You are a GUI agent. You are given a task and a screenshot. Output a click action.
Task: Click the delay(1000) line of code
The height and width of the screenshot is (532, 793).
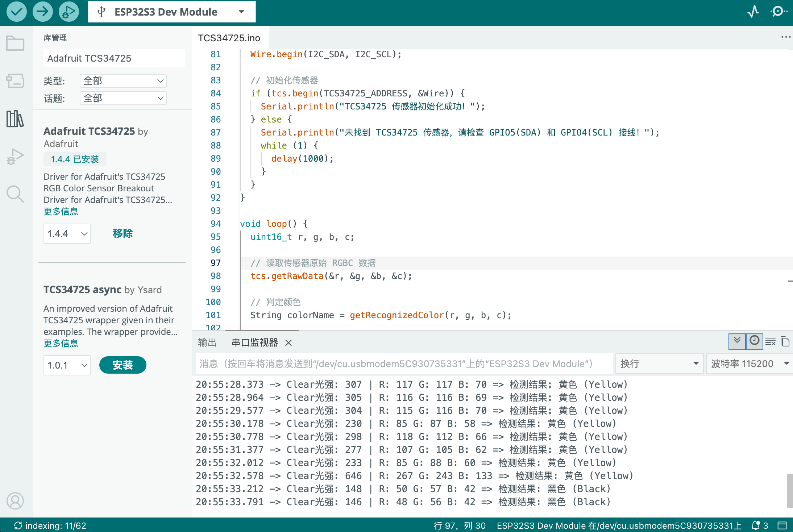[x=302, y=158]
